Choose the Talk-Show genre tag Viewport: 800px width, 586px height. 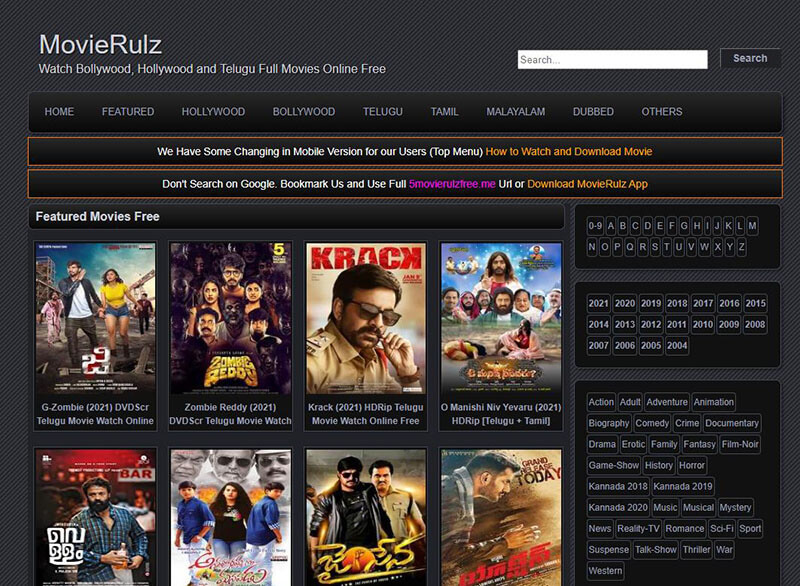656,550
